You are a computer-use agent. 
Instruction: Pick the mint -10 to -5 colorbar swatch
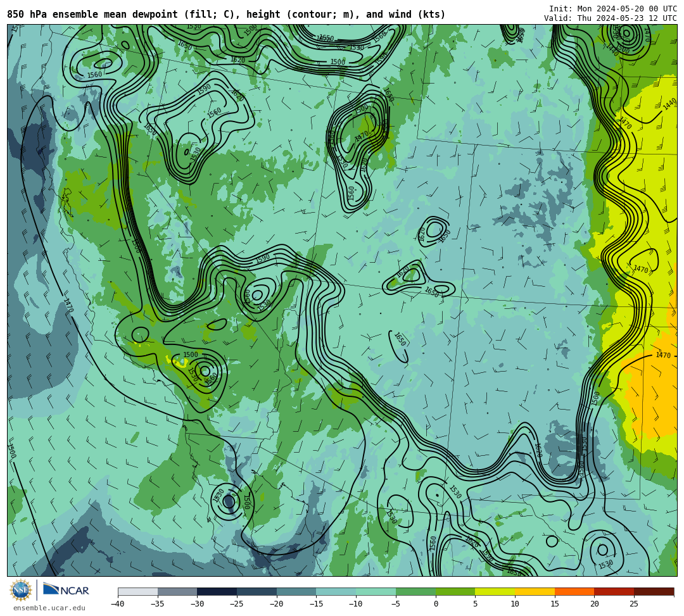[376, 591]
